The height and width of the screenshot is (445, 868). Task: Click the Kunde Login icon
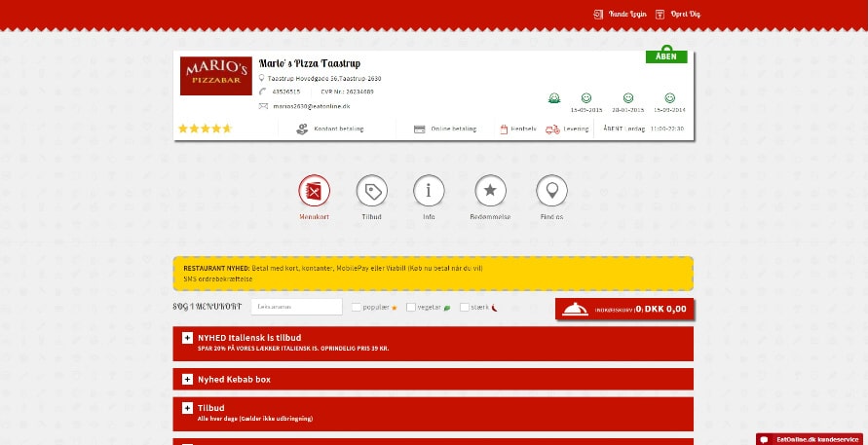598,15
